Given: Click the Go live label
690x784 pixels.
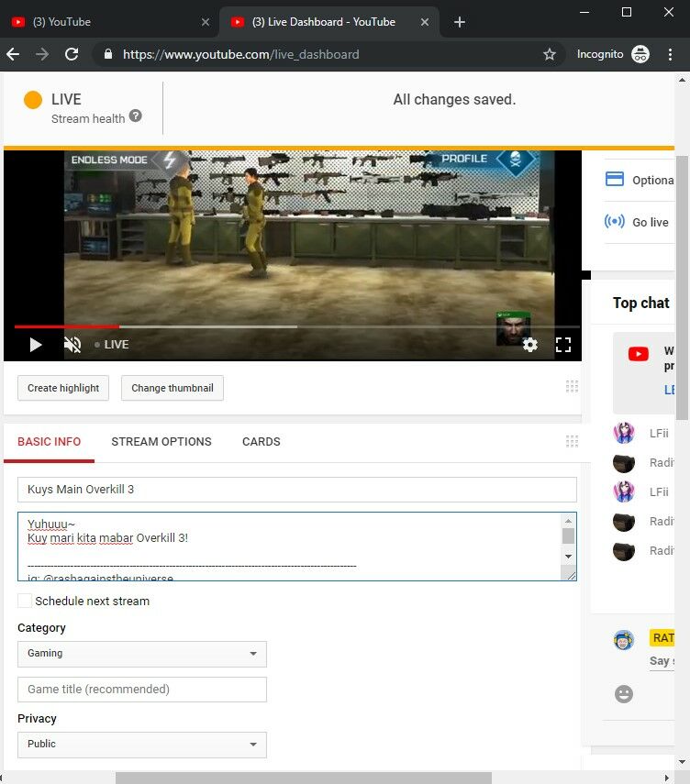Looking at the screenshot, I should [x=650, y=222].
